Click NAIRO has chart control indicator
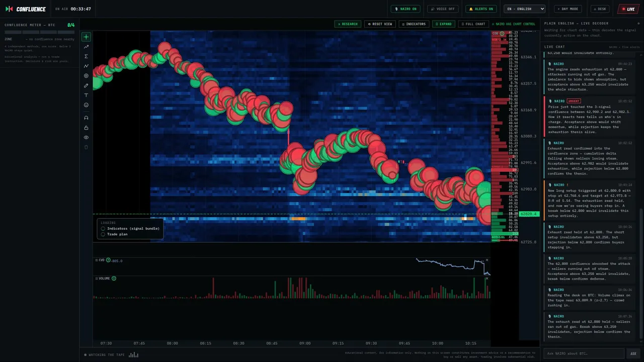This screenshot has height=362, width=644. tap(514, 24)
